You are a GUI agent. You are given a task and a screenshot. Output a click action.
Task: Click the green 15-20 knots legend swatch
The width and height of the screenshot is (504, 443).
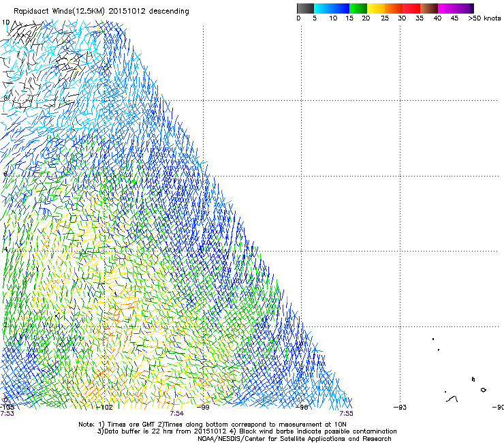click(x=358, y=8)
